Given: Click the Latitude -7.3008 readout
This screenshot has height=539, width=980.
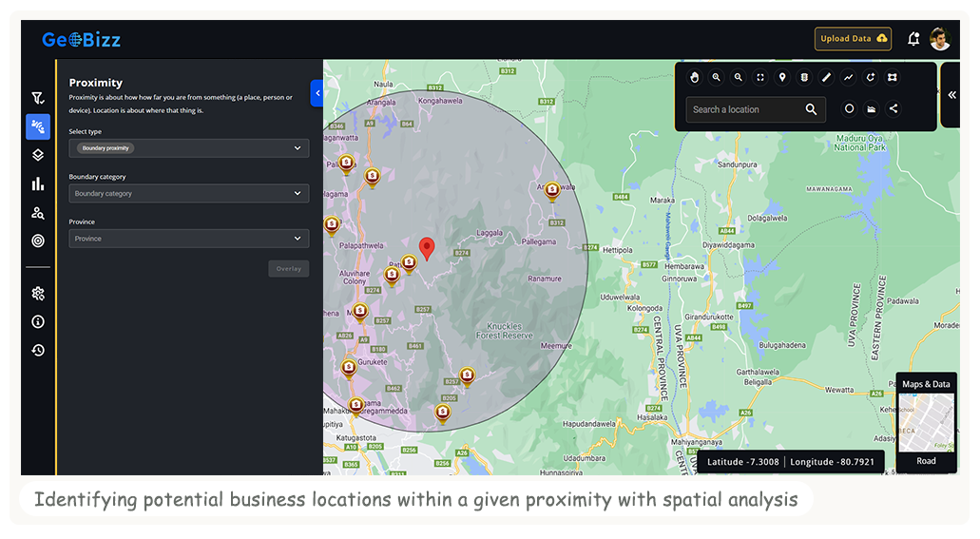Looking at the screenshot, I should [x=742, y=461].
